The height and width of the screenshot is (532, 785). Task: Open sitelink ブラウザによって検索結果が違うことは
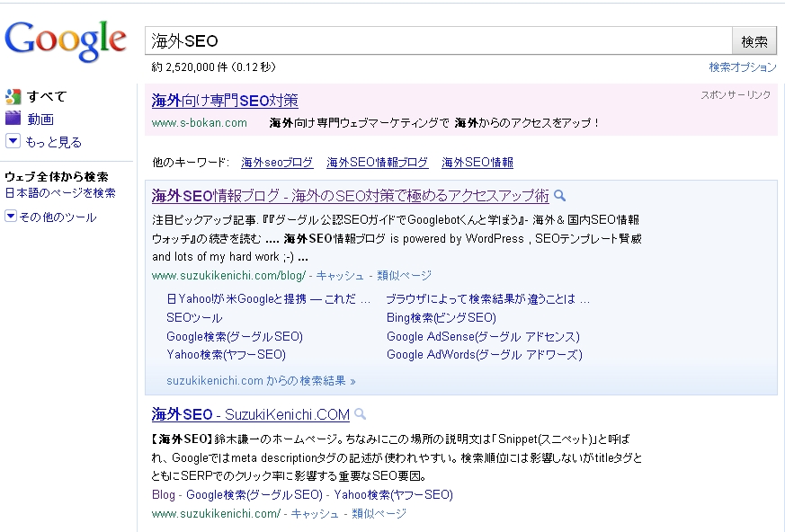pyautogui.click(x=488, y=299)
